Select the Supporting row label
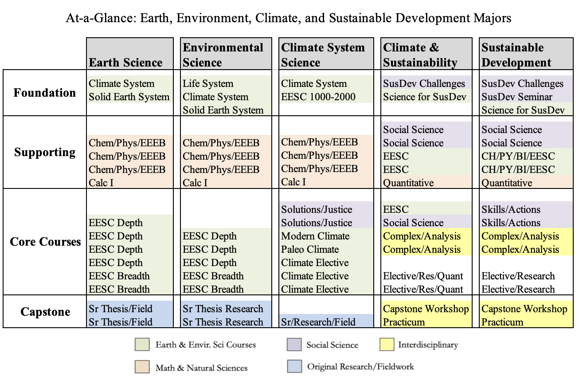This screenshot has height=392, width=579. pyautogui.click(x=45, y=152)
